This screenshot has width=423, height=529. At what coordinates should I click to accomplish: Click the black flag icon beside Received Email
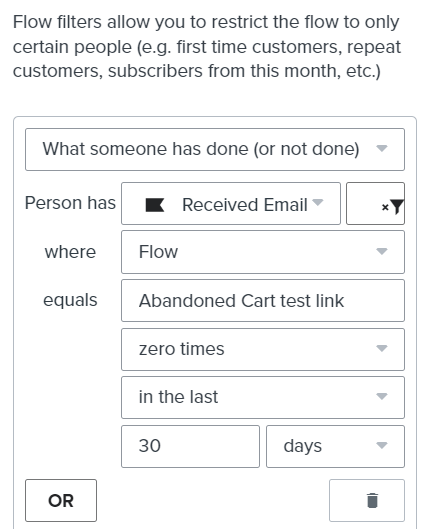[x=155, y=205]
